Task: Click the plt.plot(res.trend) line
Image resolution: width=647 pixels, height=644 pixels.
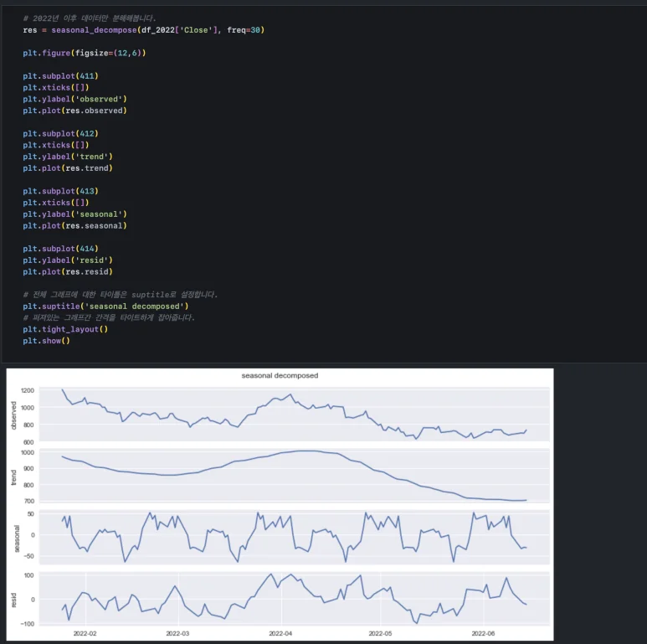Action: [x=67, y=168]
